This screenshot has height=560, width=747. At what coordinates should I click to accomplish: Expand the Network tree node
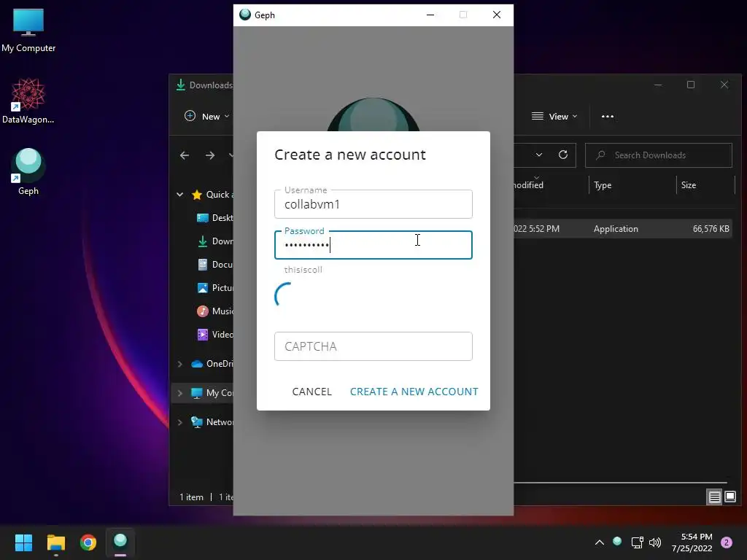(180, 422)
